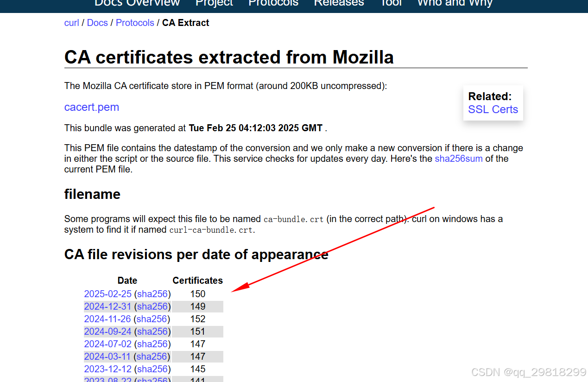Click the certificate count 145

point(198,369)
